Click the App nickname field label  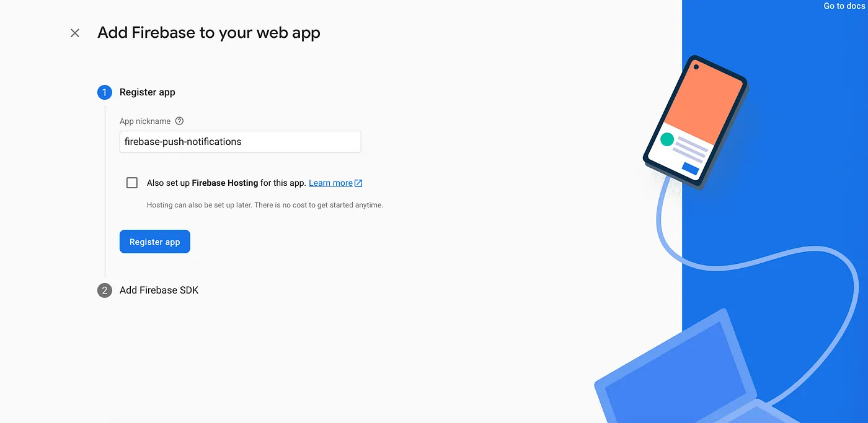point(145,121)
